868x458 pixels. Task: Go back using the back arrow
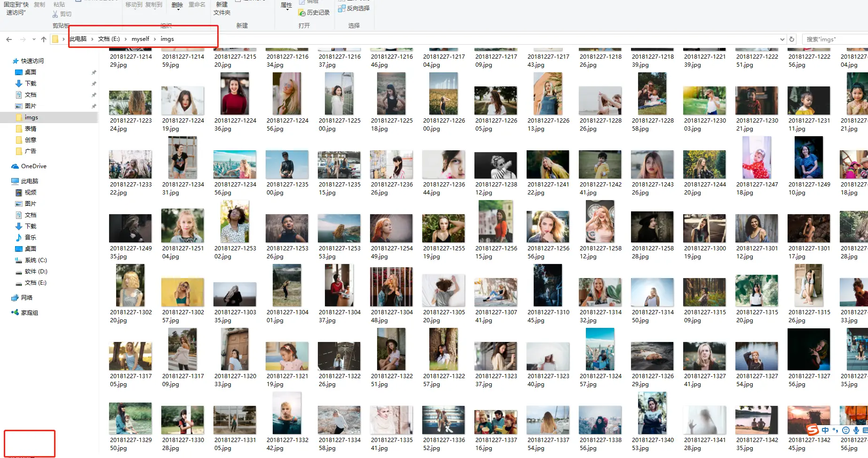9,39
